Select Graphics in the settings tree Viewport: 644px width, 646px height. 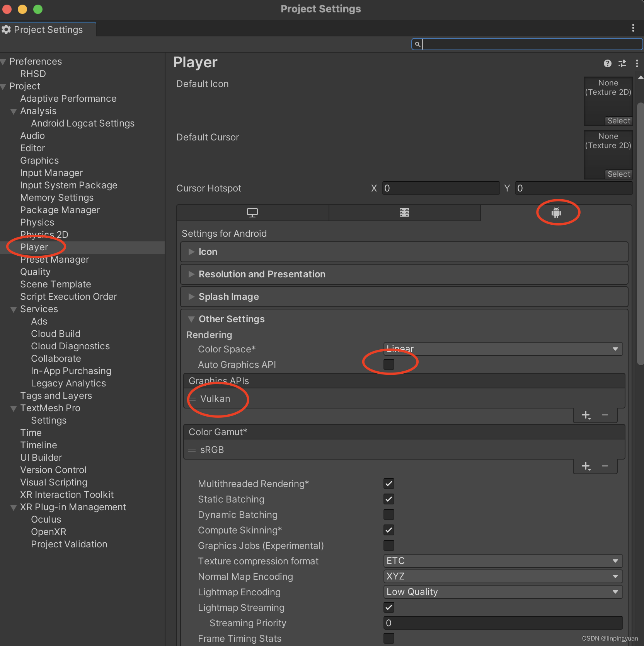39,161
